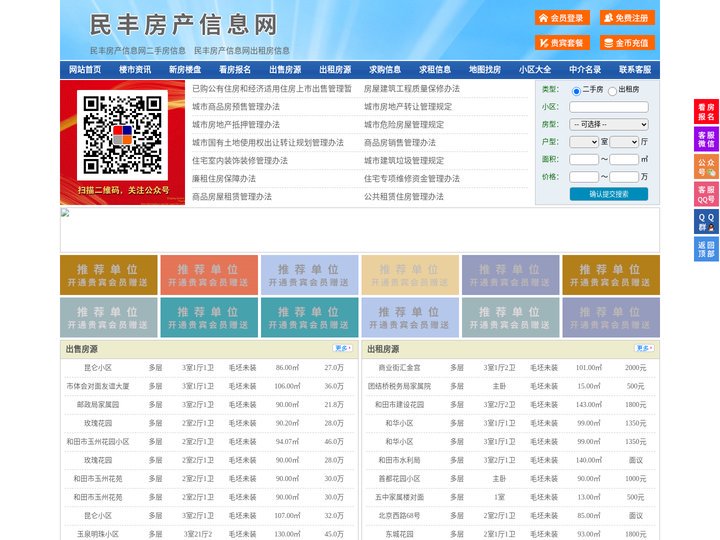
Task: Open the 昆仑小区 86.00㎡ sale listing
Action: [98, 367]
